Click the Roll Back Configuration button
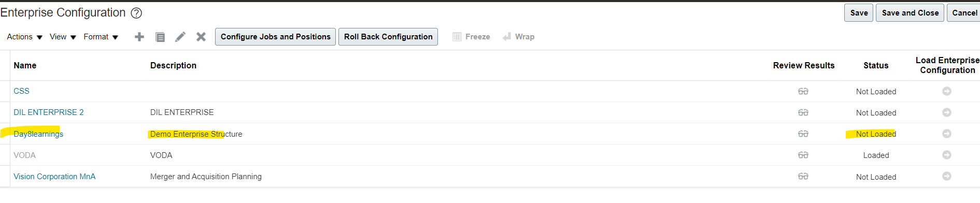Screen dimensions: 980x203 tap(388, 37)
